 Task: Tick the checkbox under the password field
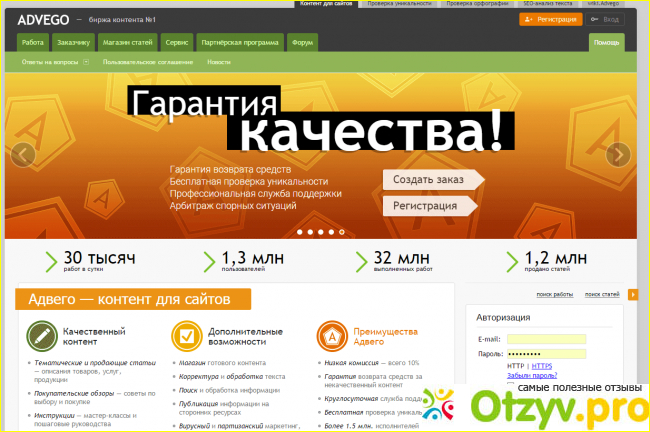coord(511,385)
